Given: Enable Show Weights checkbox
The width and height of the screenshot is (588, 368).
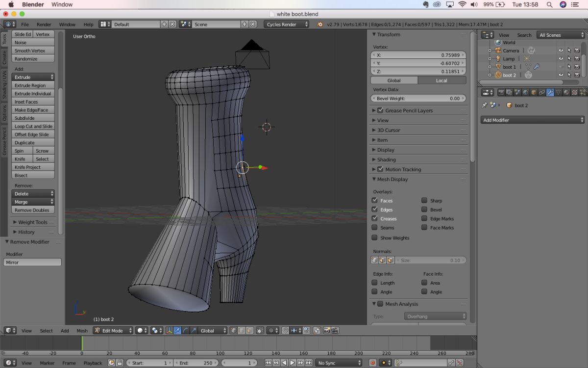Looking at the screenshot, I should (374, 237).
